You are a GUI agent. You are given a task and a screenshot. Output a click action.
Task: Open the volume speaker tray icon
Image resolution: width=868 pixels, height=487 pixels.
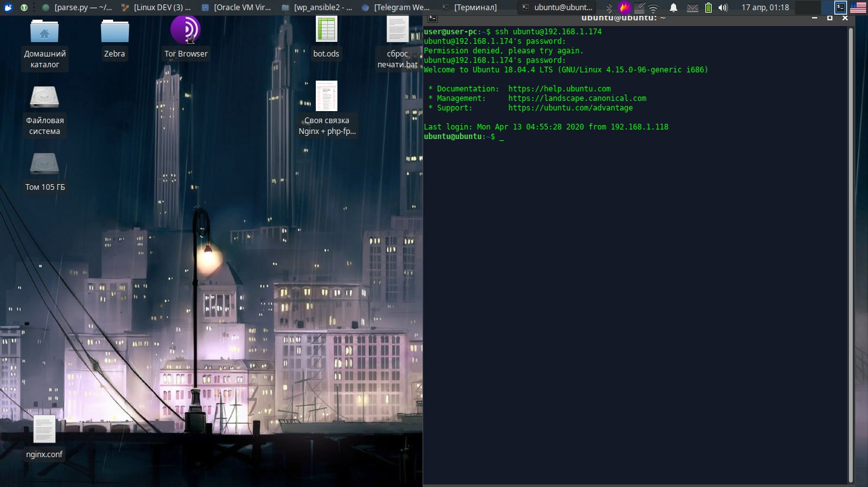(723, 8)
